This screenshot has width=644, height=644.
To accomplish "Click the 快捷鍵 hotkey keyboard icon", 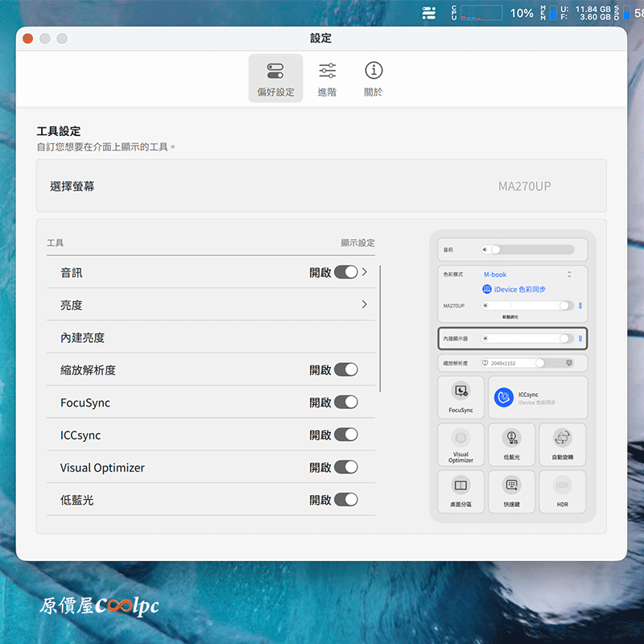I will click(510, 485).
